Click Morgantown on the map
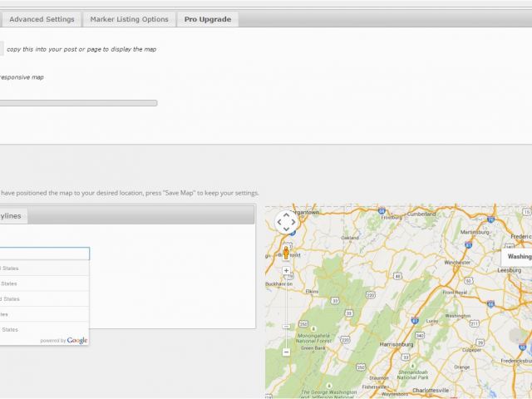This screenshot has height=399, width=532. pos(304,212)
